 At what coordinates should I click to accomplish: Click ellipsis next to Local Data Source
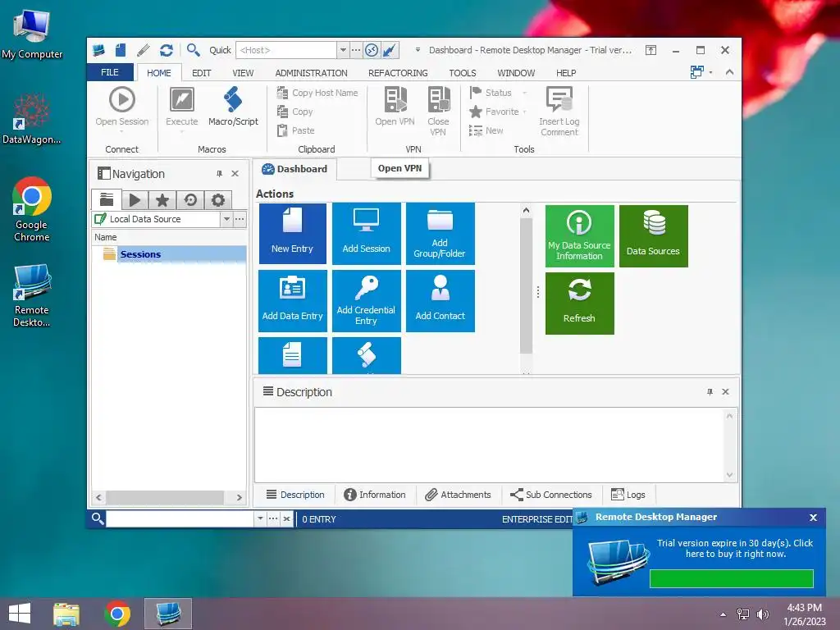pos(240,219)
